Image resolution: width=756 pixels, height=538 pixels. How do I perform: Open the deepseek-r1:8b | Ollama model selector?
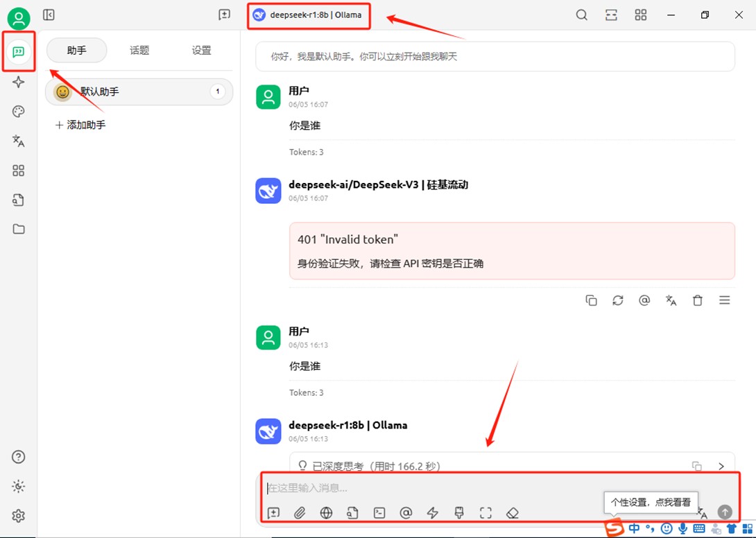click(x=309, y=15)
